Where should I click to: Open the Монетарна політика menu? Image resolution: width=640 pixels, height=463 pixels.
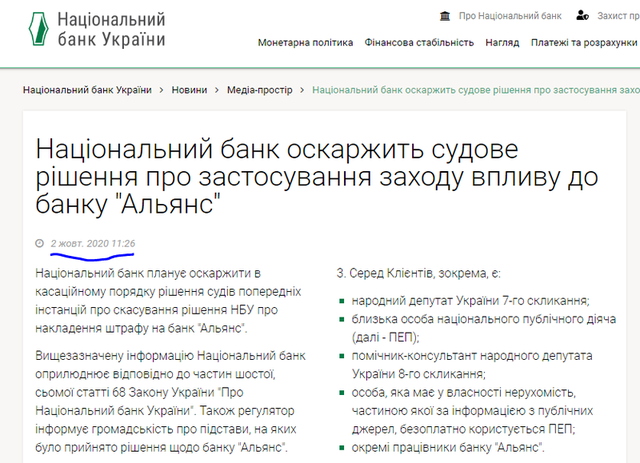pyautogui.click(x=305, y=43)
